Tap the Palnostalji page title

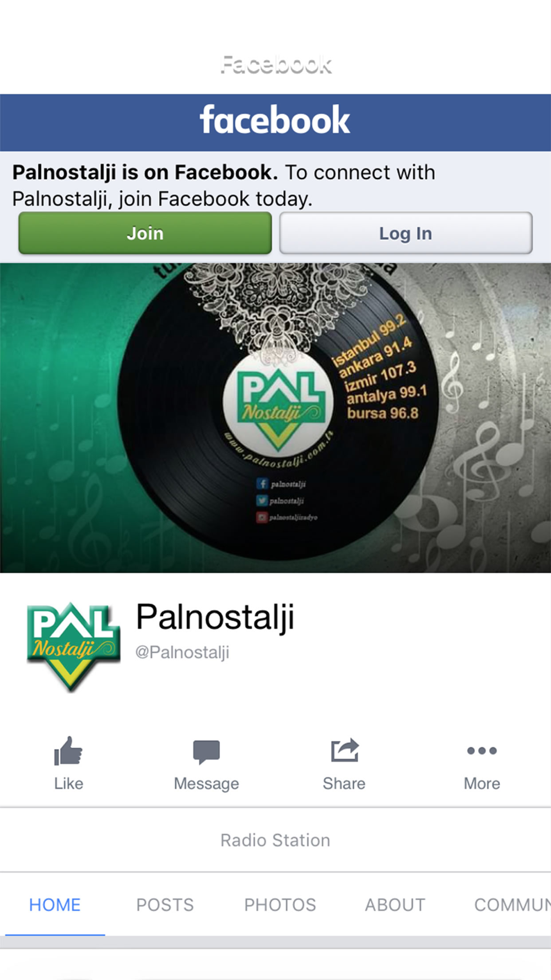pyautogui.click(x=215, y=617)
